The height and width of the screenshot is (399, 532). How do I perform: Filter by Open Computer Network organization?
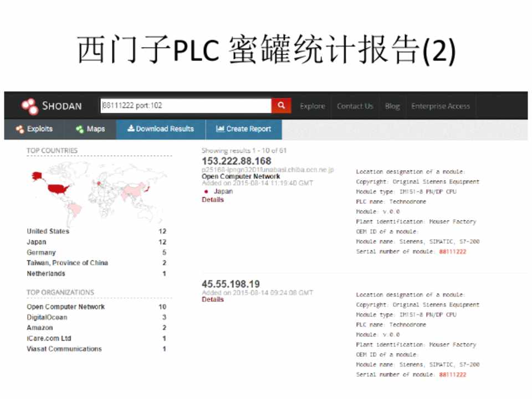coord(65,307)
